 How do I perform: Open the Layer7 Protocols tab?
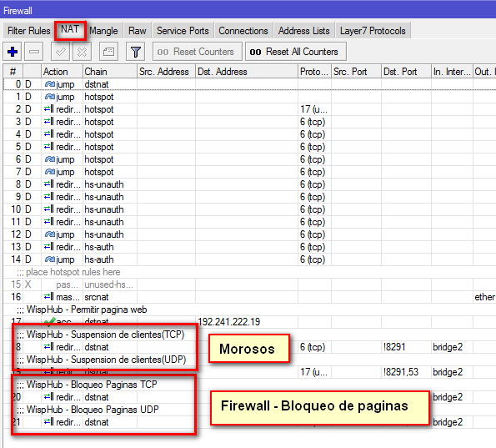373,31
